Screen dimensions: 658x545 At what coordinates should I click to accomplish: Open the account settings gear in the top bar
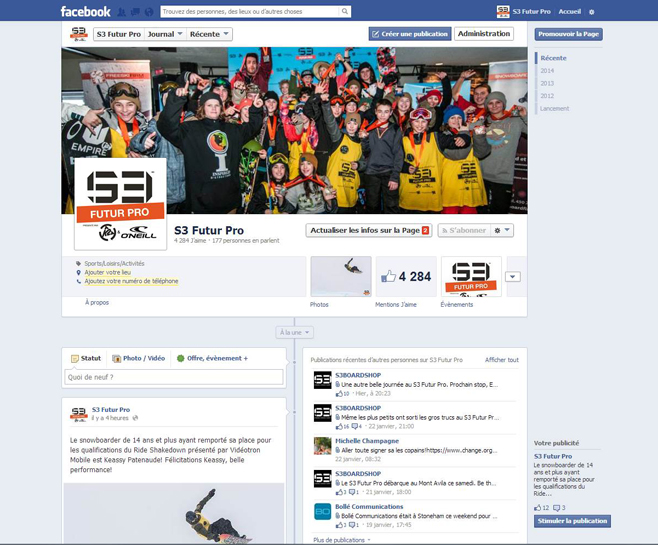coord(592,12)
